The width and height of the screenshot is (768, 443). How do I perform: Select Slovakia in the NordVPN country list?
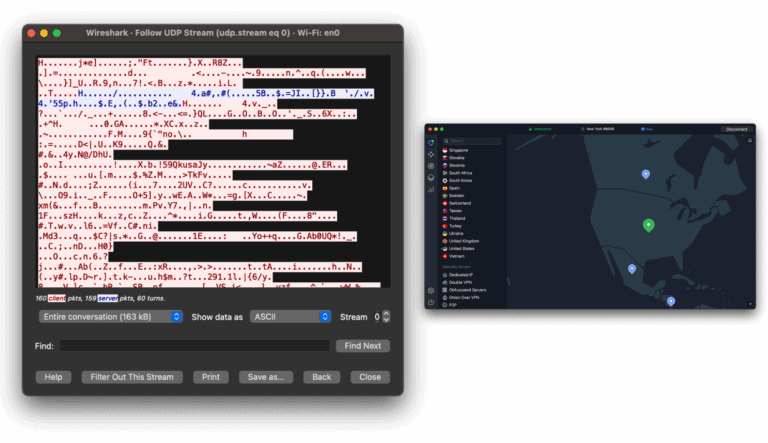coord(454,158)
